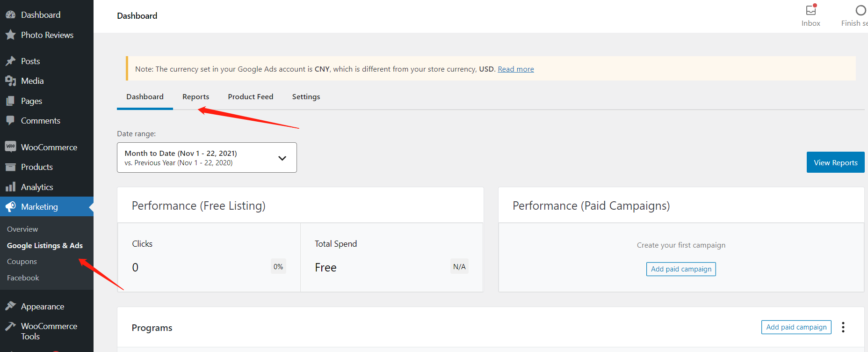This screenshot has height=352, width=868.
Task: Click the Photo Reviews star icon
Action: (10, 35)
